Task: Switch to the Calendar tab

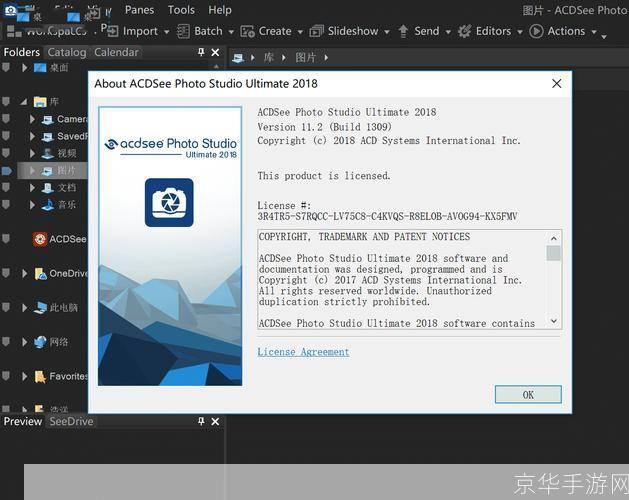Action: (116, 52)
